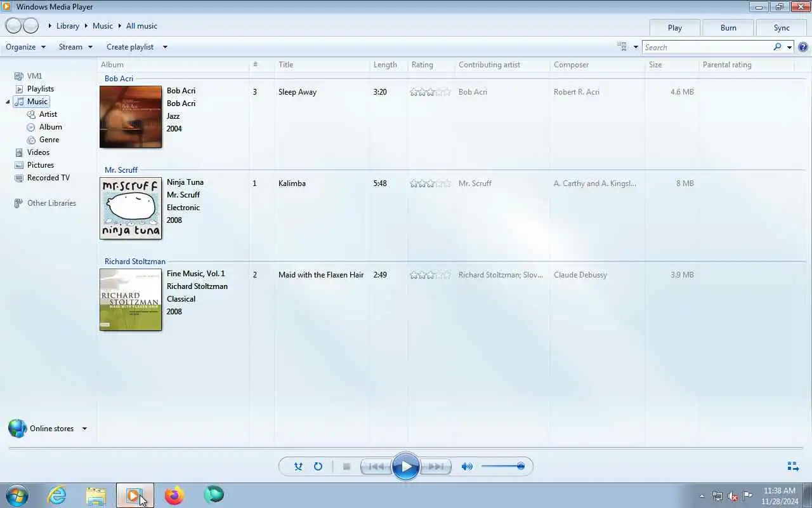Sort by Composer column header
Screen dimensions: 812x508
597,65
